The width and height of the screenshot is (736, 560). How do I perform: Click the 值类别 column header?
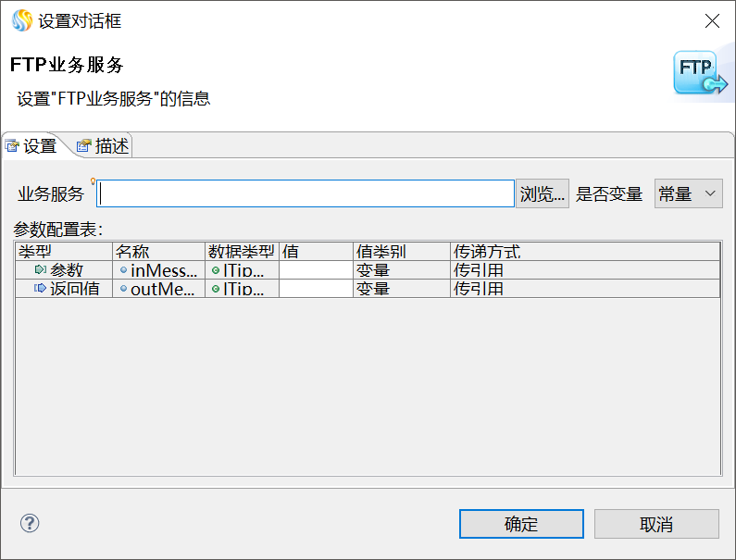click(x=402, y=252)
